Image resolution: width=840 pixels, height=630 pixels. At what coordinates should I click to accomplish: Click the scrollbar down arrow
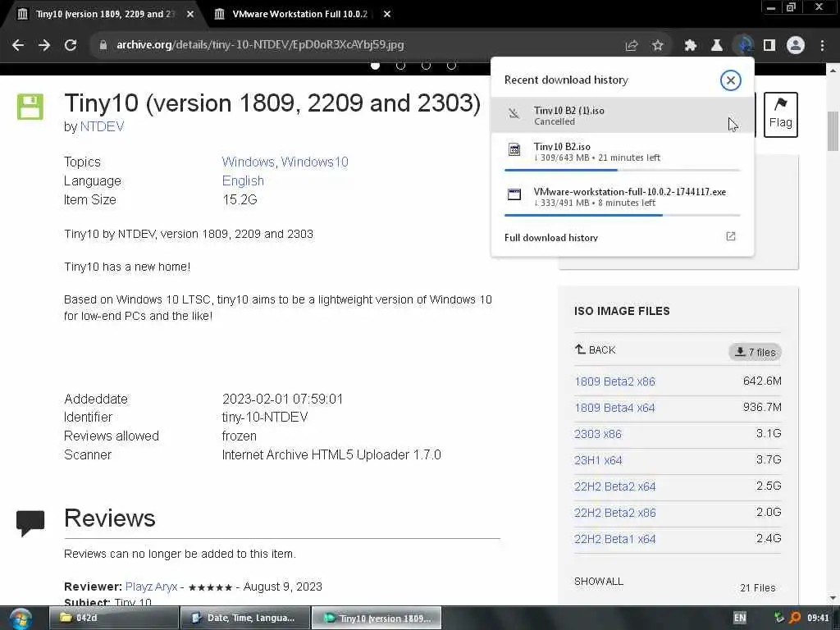pyautogui.click(x=833, y=598)
